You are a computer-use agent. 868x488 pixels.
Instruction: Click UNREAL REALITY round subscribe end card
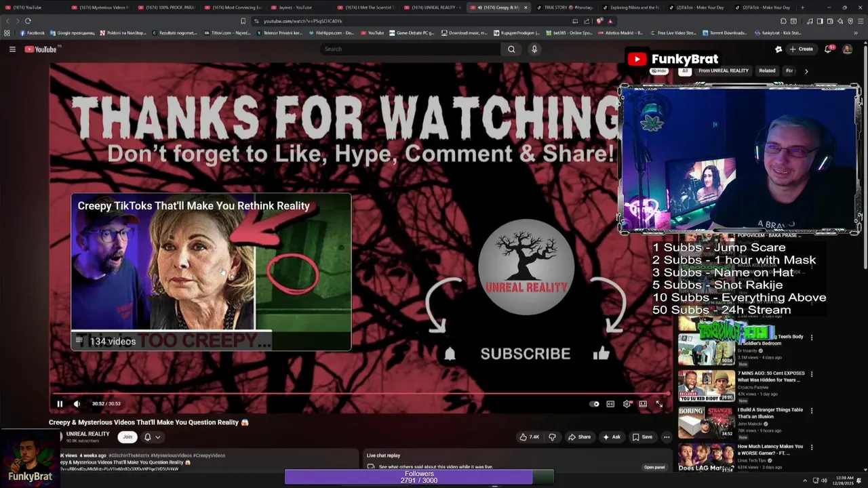(526, 267)
